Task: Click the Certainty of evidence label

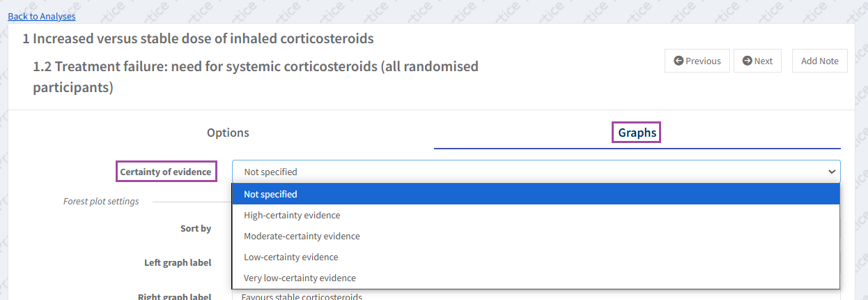Action: [165, 172]
